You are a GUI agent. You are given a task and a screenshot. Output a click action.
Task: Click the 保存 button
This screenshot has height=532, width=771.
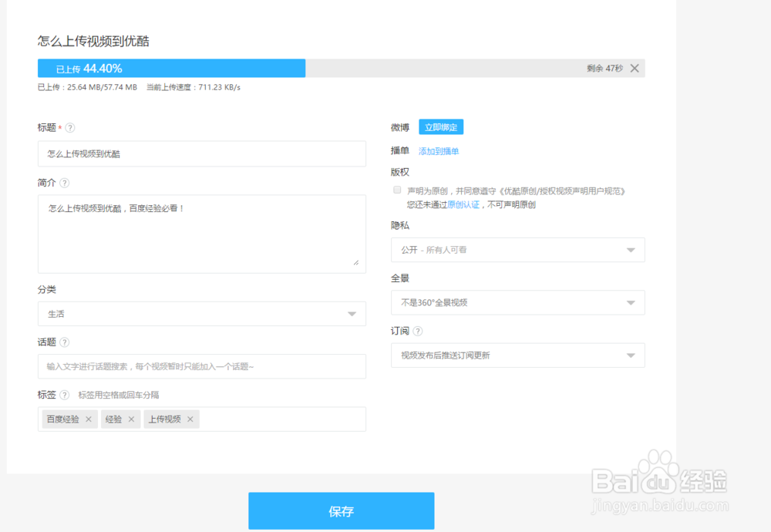(x=342, y=511)
